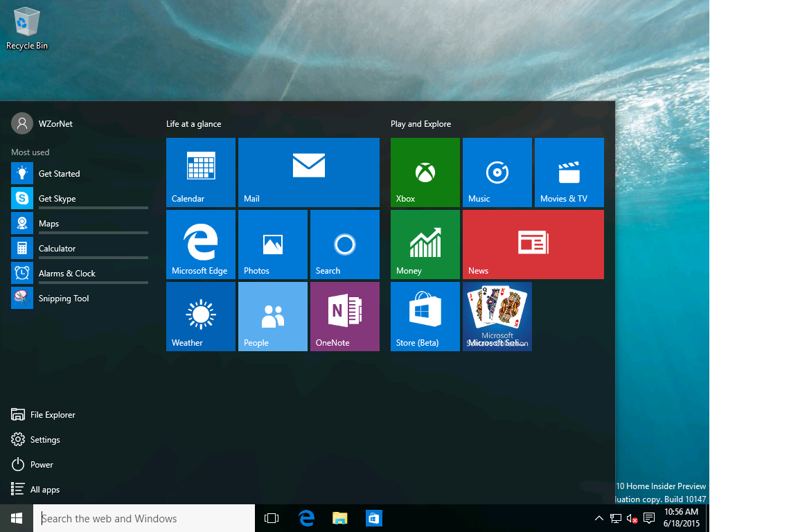Click the Windows Start button
This screenshot has width=798, height=532.
(x=17, y=518)
